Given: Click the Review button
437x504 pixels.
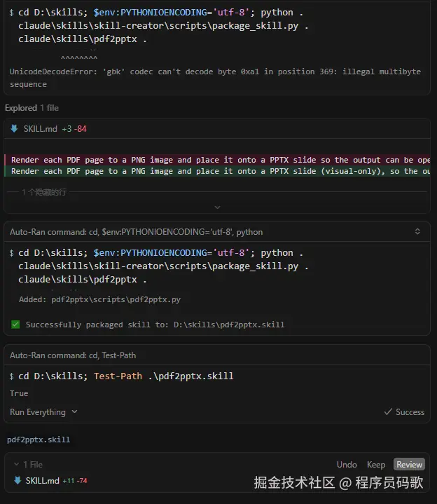Looking at the screenshot, I should (409, 464).
